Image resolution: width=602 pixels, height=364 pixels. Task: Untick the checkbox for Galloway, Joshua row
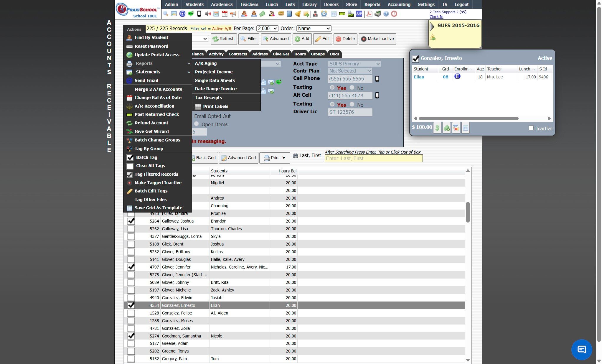pos(131,221)
